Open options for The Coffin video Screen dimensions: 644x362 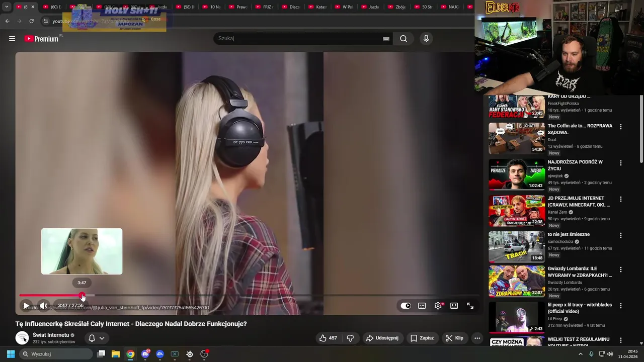tap(620, 127)
